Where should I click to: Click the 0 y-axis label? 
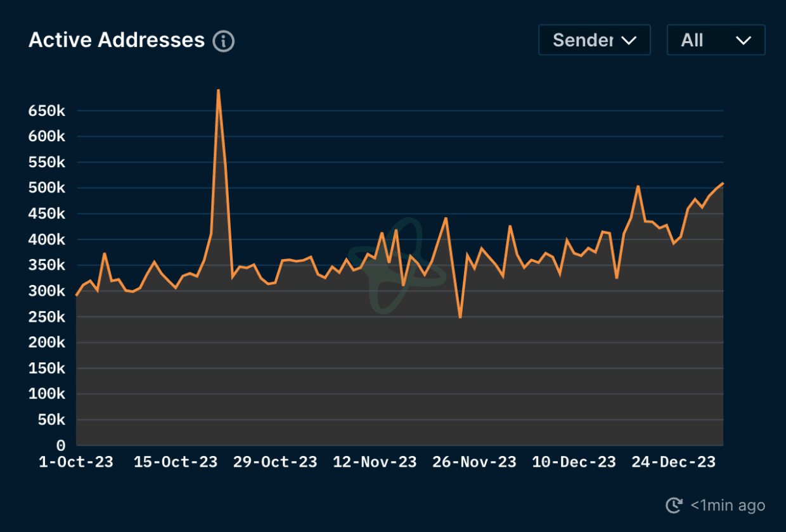(61, 445)
